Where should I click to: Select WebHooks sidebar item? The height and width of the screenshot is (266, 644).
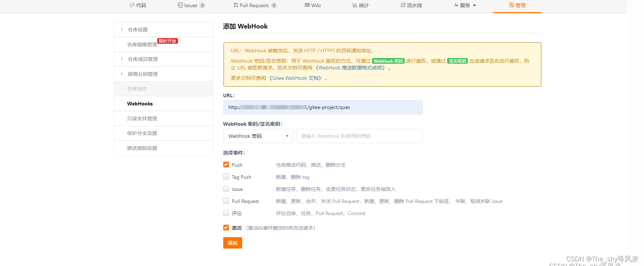pos(163,104)
